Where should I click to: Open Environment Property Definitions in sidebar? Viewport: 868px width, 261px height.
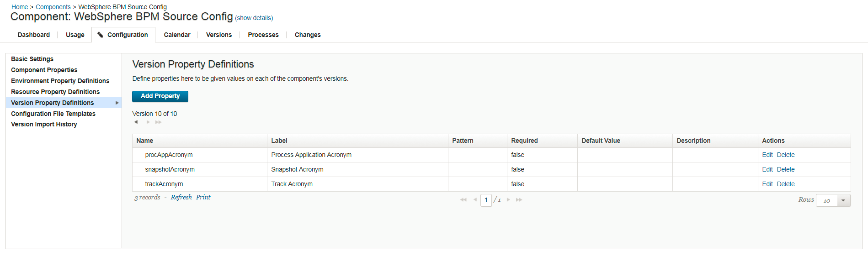60,81
